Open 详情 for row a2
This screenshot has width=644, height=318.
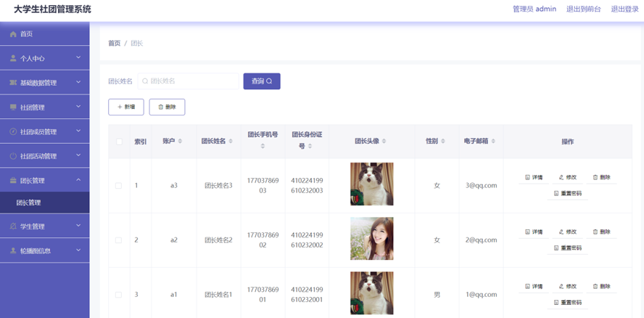click(534, 232)
